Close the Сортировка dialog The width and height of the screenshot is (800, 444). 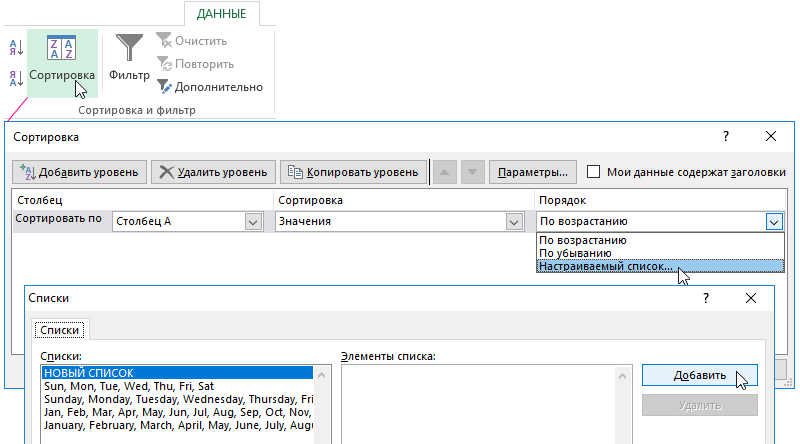[x=771, y=136]
